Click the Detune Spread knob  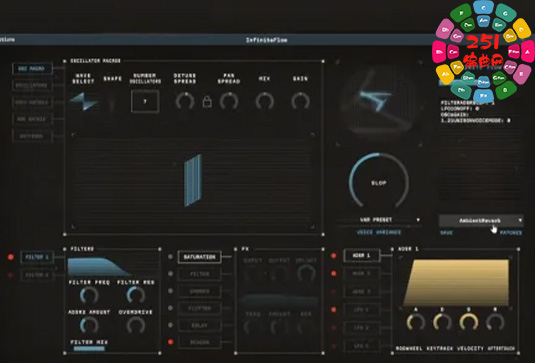(x=185, y=101)
